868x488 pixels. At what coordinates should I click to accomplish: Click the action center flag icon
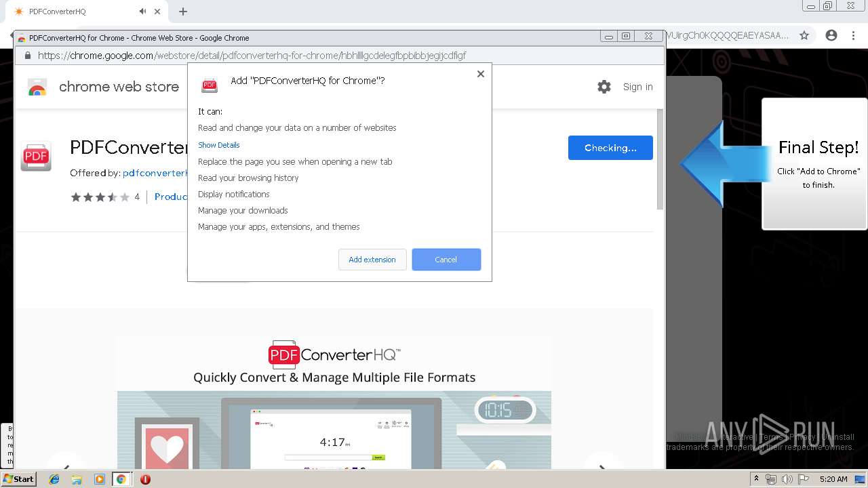(804, 479)
